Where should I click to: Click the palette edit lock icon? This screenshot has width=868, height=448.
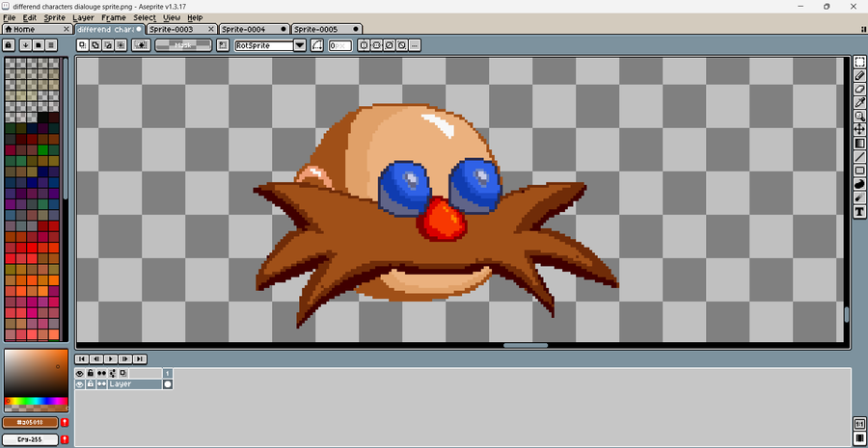(x=9, y=45)
